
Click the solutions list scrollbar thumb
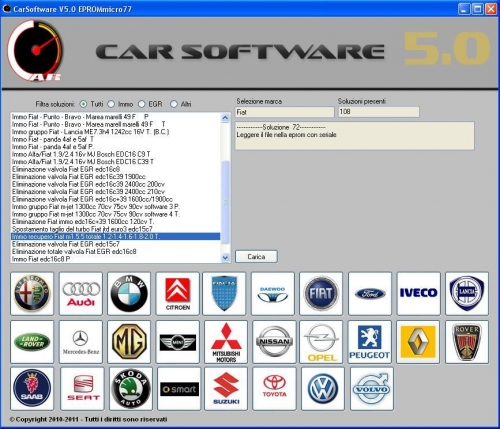[x=225, y=202]
